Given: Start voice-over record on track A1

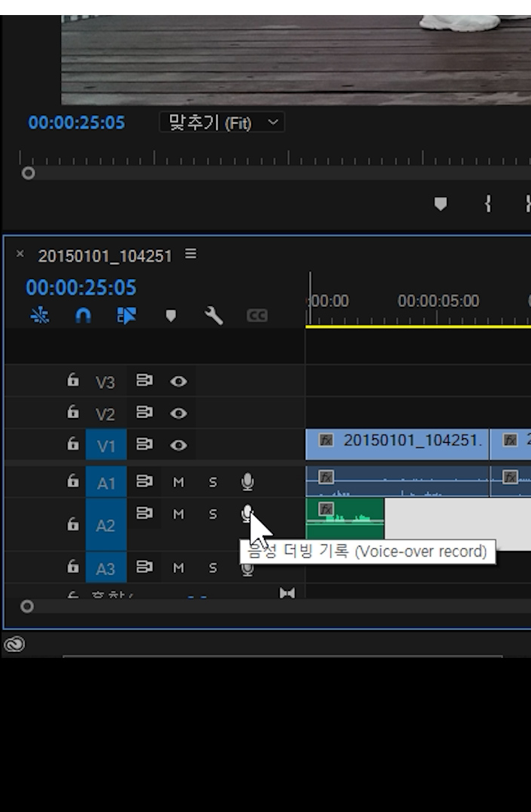Looking at the screenshot, I should [247, 482].
